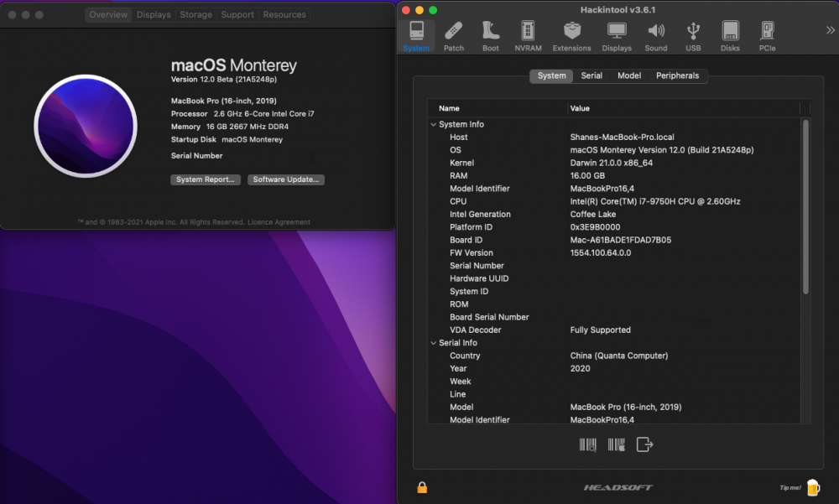This screenshot has width=839, height=504.
Task: Select the Platform ID row
Action: point(614,227)
